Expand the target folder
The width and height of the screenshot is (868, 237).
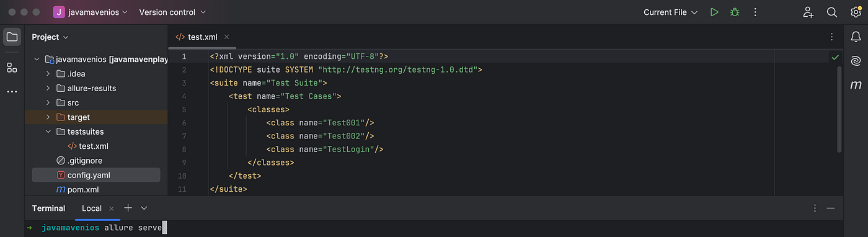(48, 117)
